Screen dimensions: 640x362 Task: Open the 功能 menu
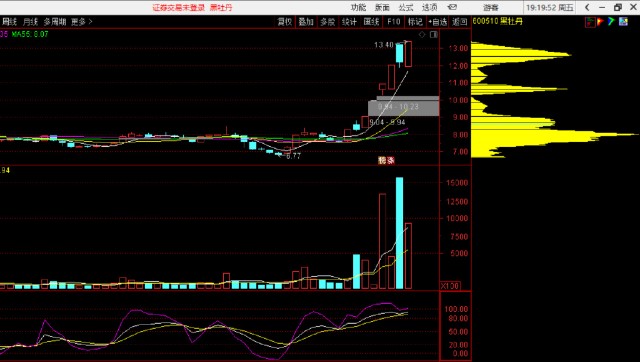358,7
